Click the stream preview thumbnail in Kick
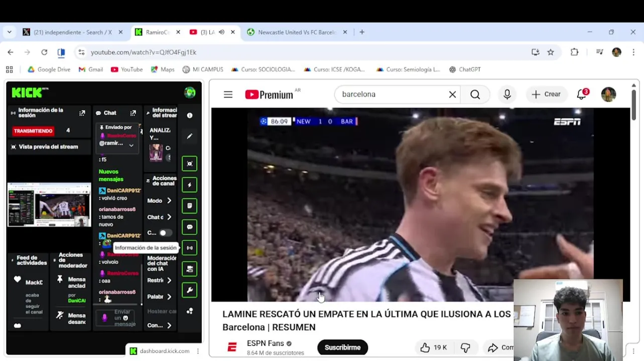 pyautogui.click(x=49, y=205)
